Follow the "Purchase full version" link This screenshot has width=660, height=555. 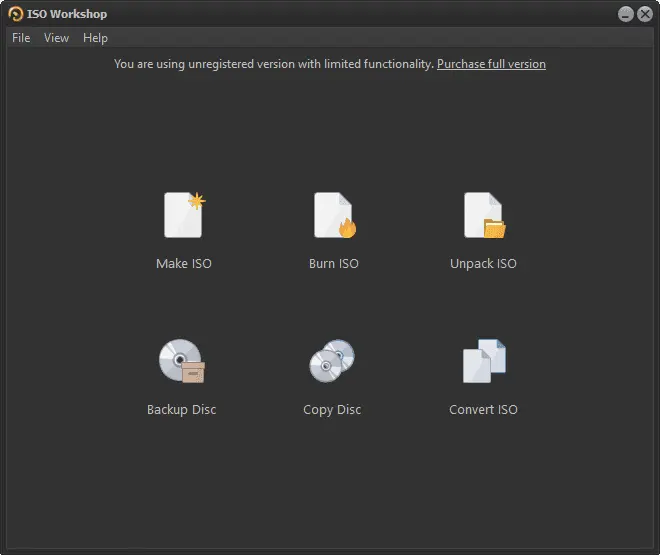coord(491,64)
